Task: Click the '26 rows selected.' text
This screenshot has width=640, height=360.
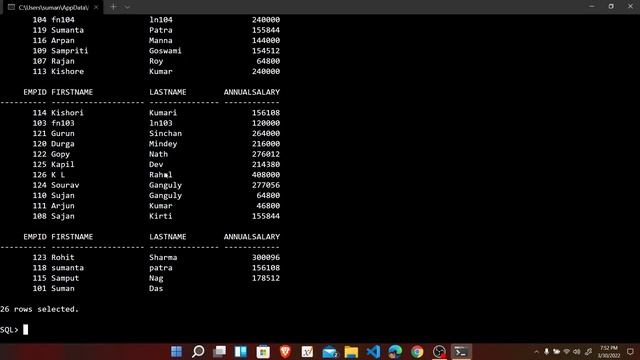Action: [x=39, y=309]
